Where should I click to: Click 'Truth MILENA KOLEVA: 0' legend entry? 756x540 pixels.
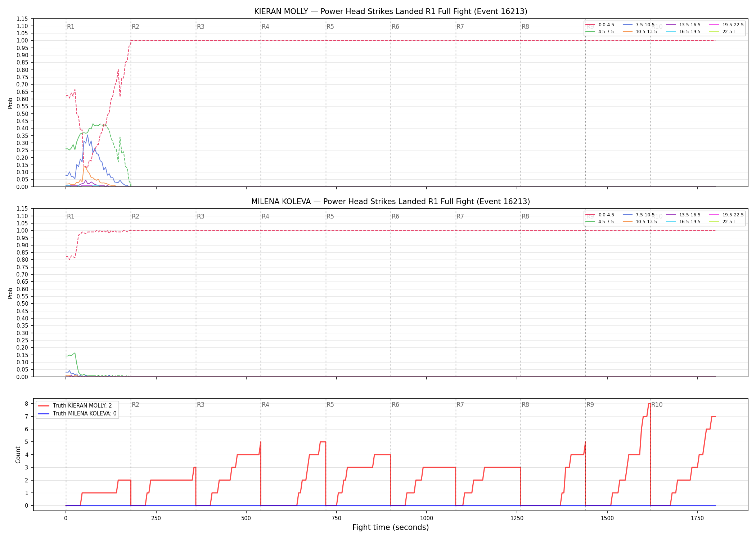[x=77, y=414]
